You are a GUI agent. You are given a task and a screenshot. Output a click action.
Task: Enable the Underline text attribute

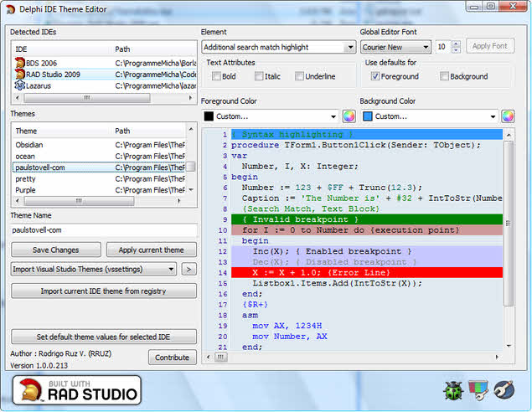(x=299, y=76)
